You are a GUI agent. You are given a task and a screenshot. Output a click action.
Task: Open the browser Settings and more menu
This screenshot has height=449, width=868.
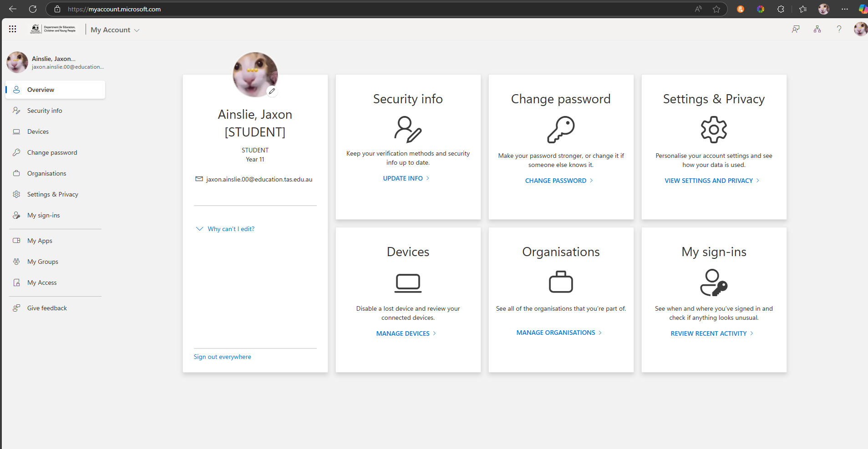coord(845,9)
